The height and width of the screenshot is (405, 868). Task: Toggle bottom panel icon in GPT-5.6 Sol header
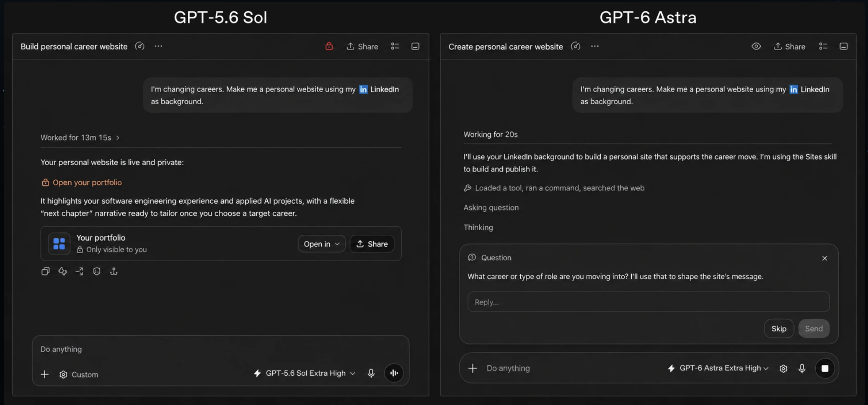coord(415,46)
